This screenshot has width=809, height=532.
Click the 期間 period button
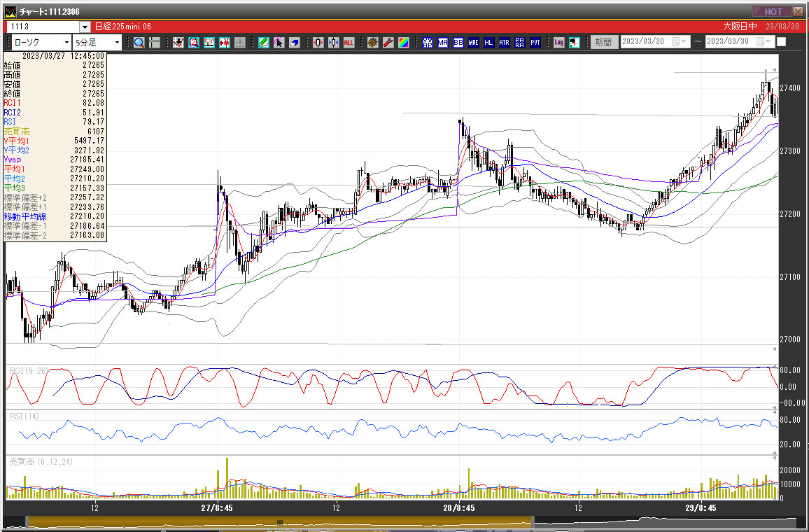coord(604,42)
